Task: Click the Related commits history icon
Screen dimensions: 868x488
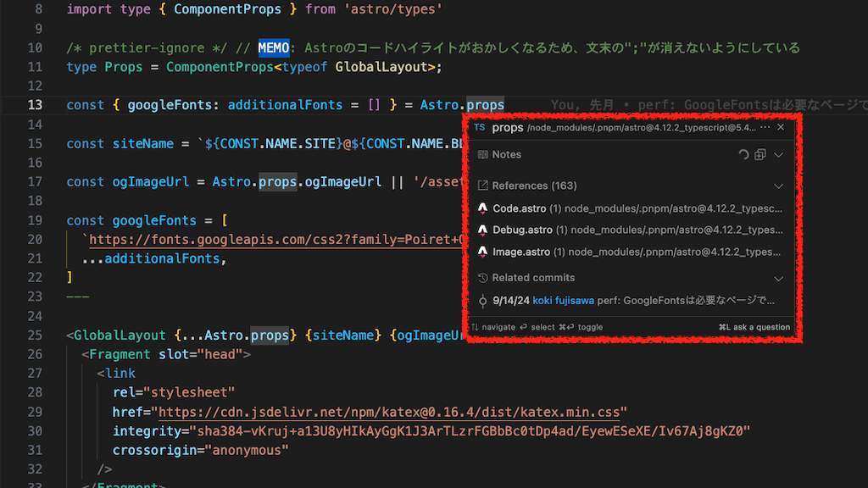Action: (482, 278)
